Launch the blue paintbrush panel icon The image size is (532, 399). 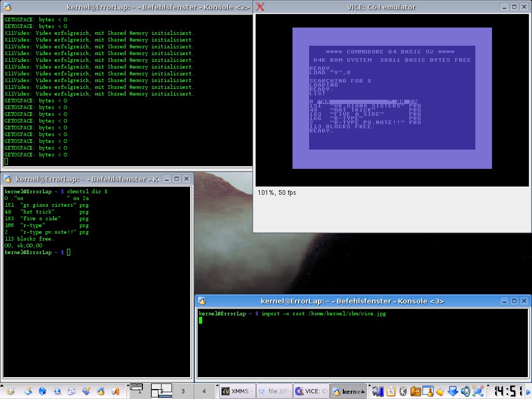(86, 391)
